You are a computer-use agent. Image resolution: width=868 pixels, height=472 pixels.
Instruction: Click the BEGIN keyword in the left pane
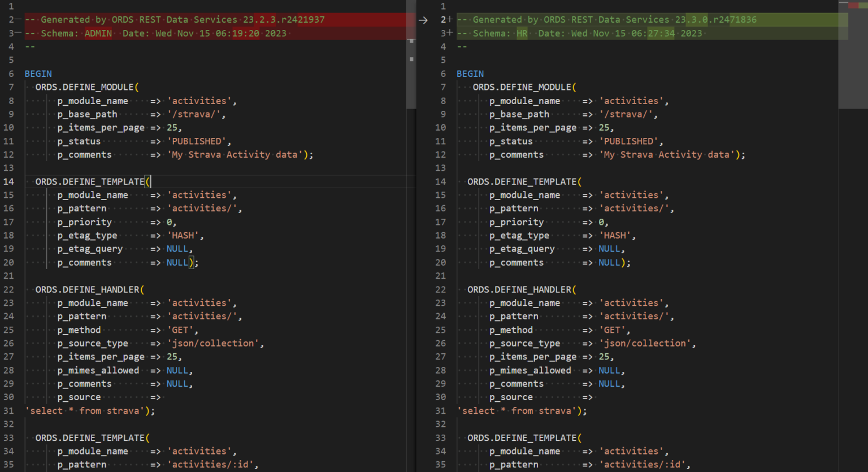38,73
